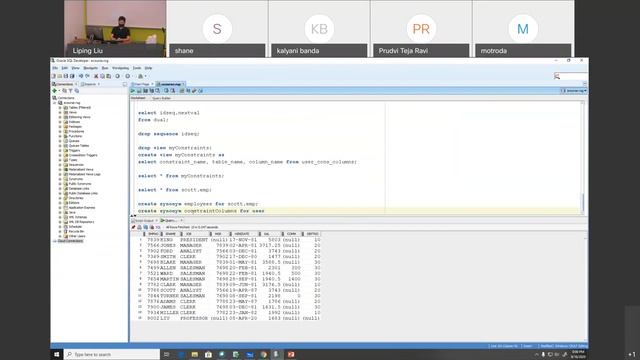Click the Run Statement green arrow
Screen dimensions: 640x360
pos(133,91)
